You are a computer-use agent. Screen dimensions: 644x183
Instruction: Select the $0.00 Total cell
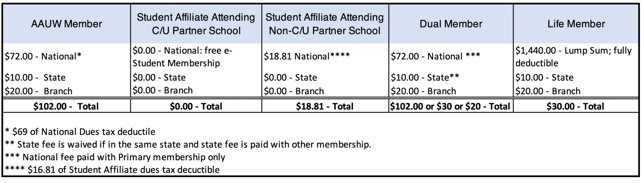pos(196,106)
